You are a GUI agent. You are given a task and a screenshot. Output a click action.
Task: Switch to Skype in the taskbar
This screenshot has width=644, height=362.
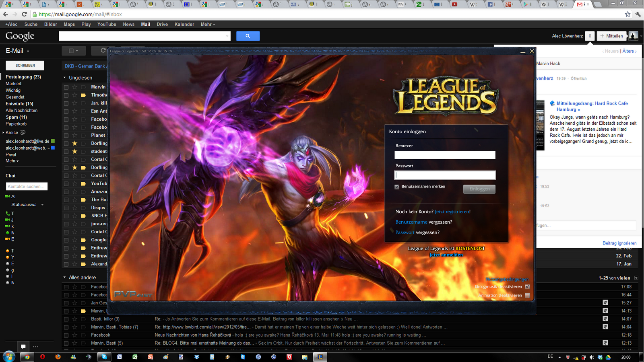(104, 357)
